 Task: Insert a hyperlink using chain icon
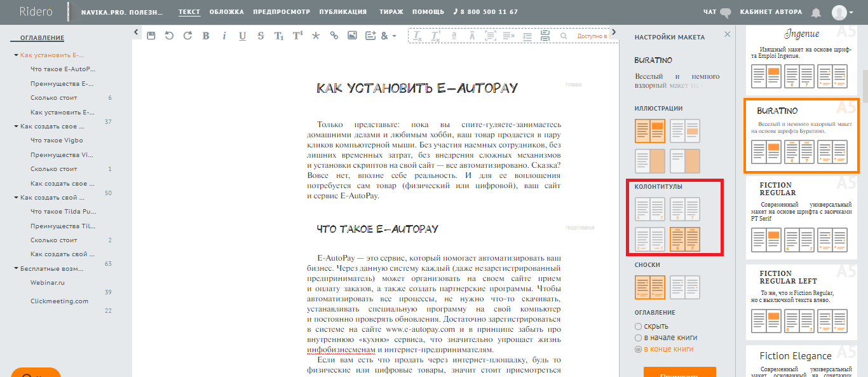[334, 36]
